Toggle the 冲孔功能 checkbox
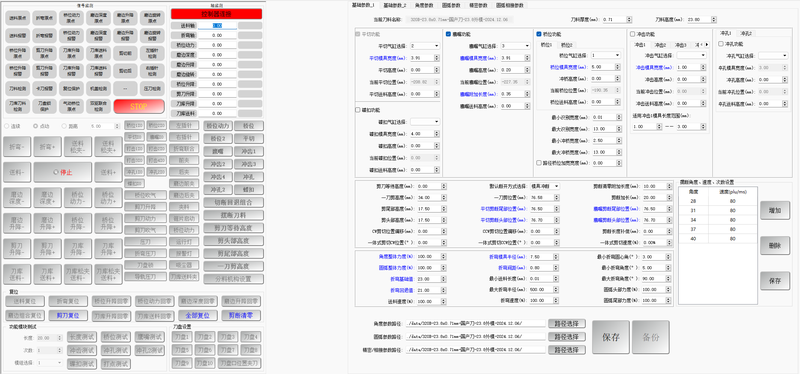The image size is (800, 374). click(x=721, y=44)
